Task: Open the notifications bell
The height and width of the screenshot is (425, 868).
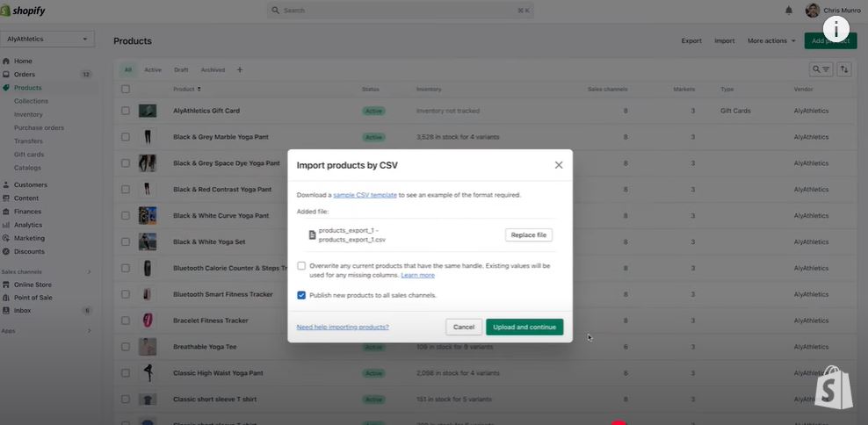Action: click(789, 11)
